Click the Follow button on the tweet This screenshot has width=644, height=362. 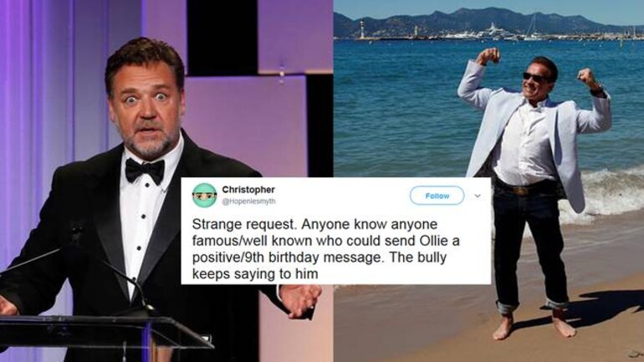(437, 196)
